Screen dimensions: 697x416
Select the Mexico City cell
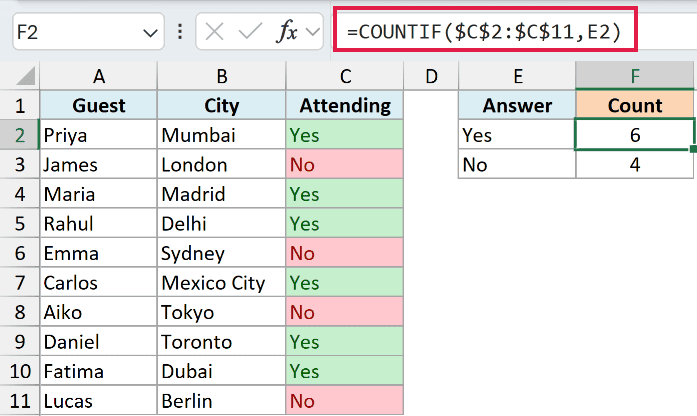[221, 283]
